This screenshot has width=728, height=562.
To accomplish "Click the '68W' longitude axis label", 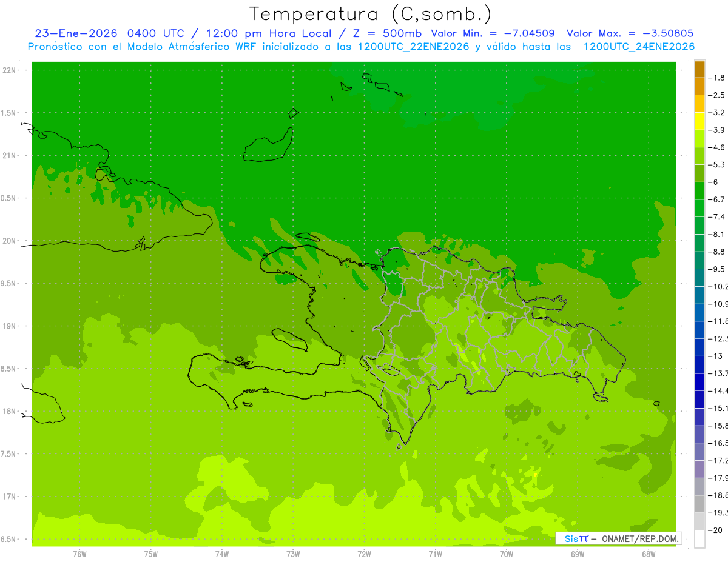I will click(x=648, y=554).
